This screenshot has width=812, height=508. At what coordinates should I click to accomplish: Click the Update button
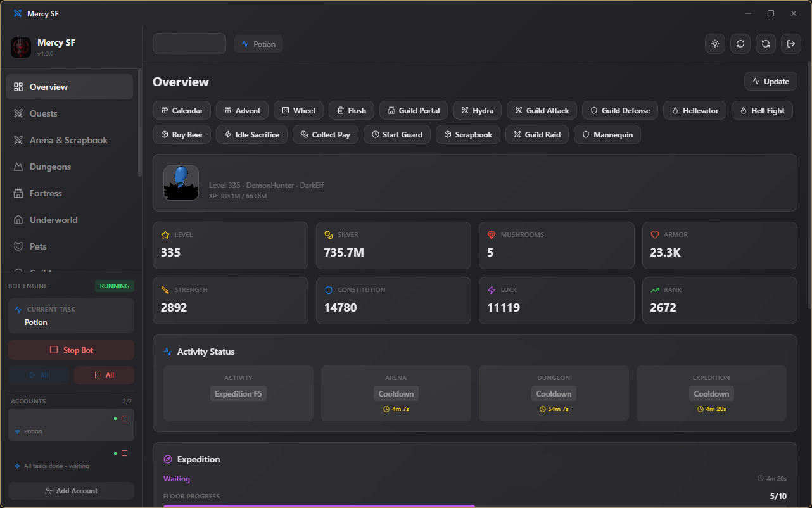click(x=771, y=81)
